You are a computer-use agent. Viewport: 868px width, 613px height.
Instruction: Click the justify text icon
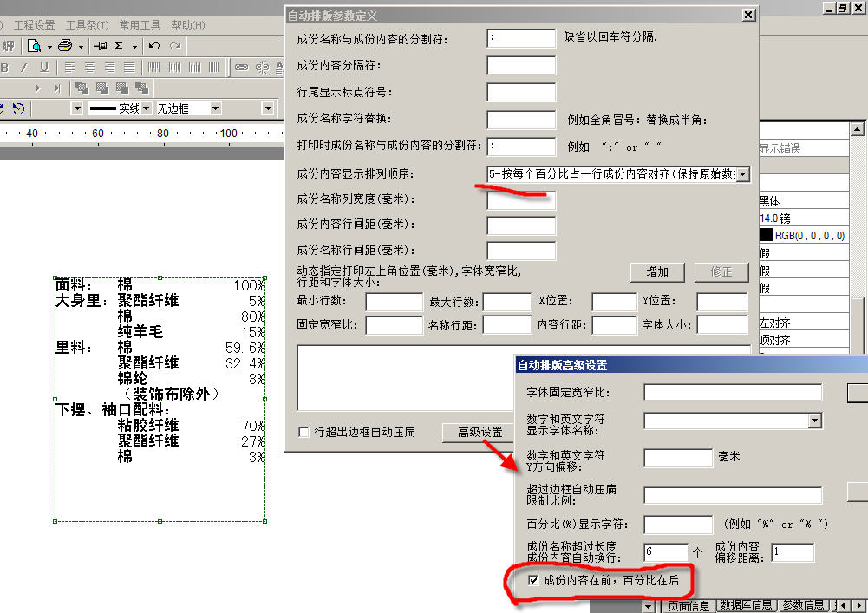pos(129,68)
